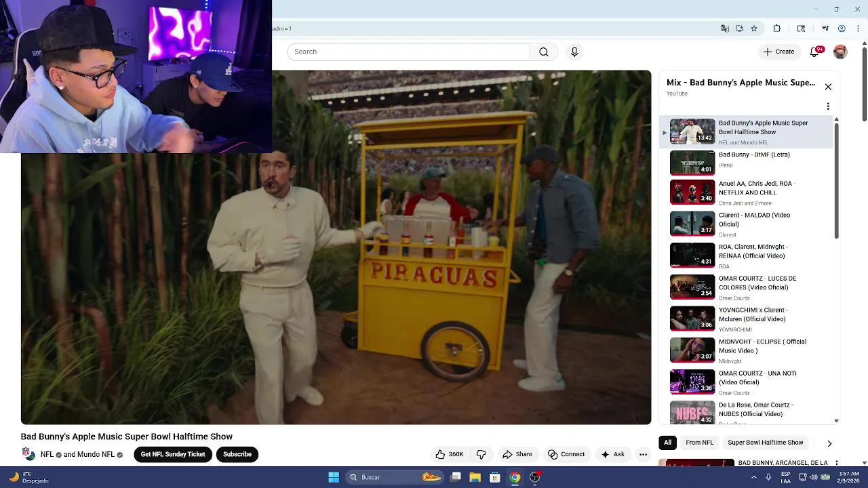Viewport: 868px width, 488px height.
Task: Click the install app icon in address bar
Action: click(739, 28)
